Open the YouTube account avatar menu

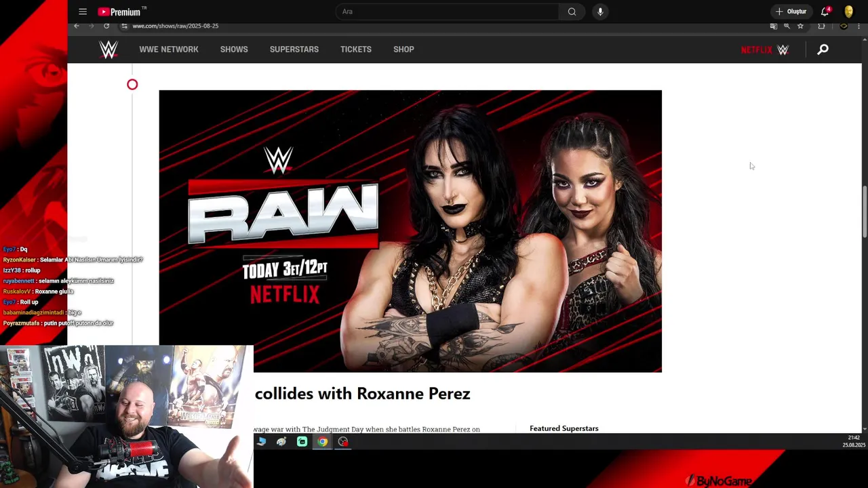[848, 12]
